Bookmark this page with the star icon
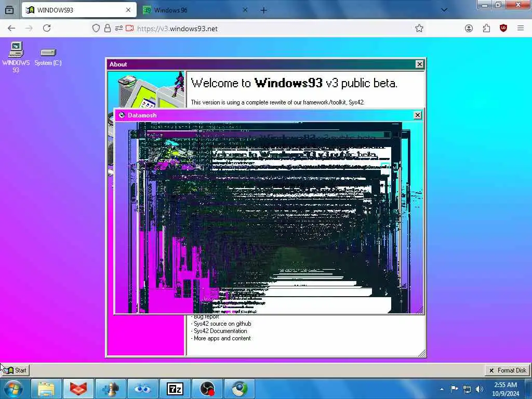This screenshot has width=532, height=399. (x=419, y=29)
